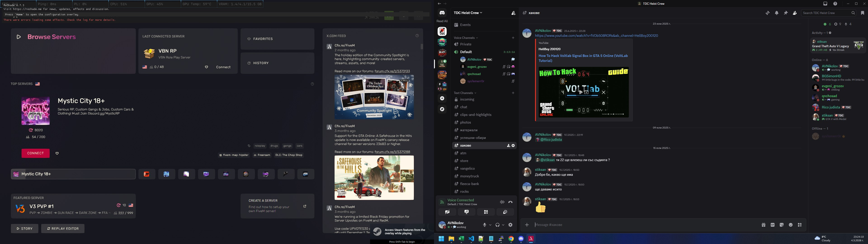Click invite people icon beside TDC Heist Crew

coord(513,13)
